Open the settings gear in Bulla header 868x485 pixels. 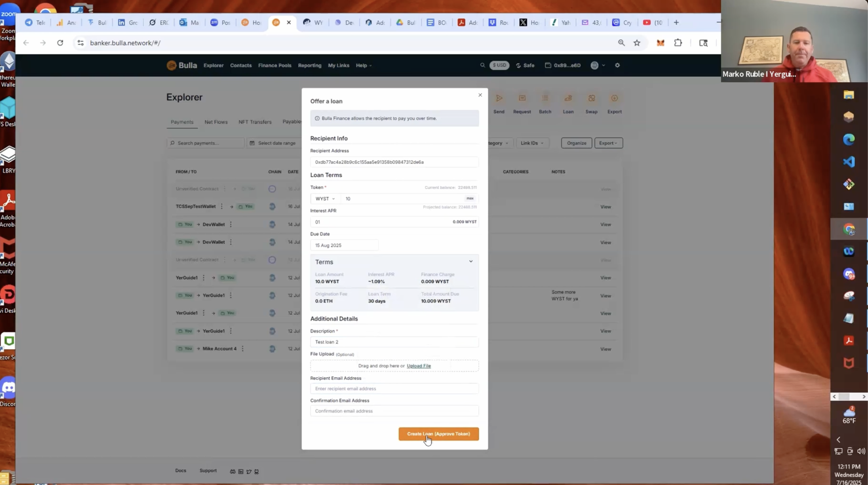click(x=617, y=65)
